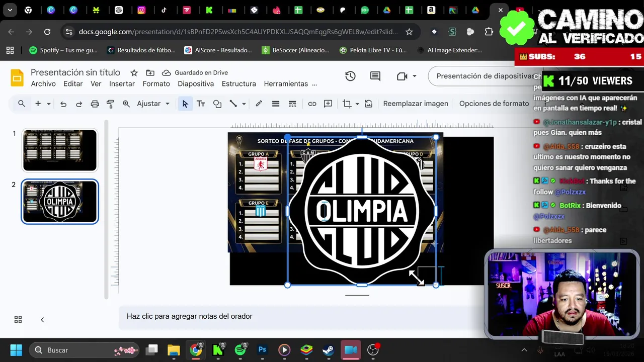Open browser extensions puzzle icon
644x362 pixels.
(x=489, y=32)
